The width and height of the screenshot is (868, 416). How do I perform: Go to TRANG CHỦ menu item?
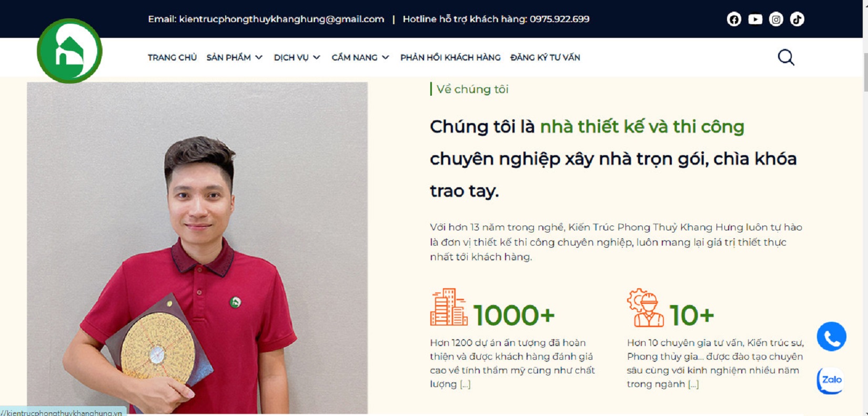click(172, 57)
